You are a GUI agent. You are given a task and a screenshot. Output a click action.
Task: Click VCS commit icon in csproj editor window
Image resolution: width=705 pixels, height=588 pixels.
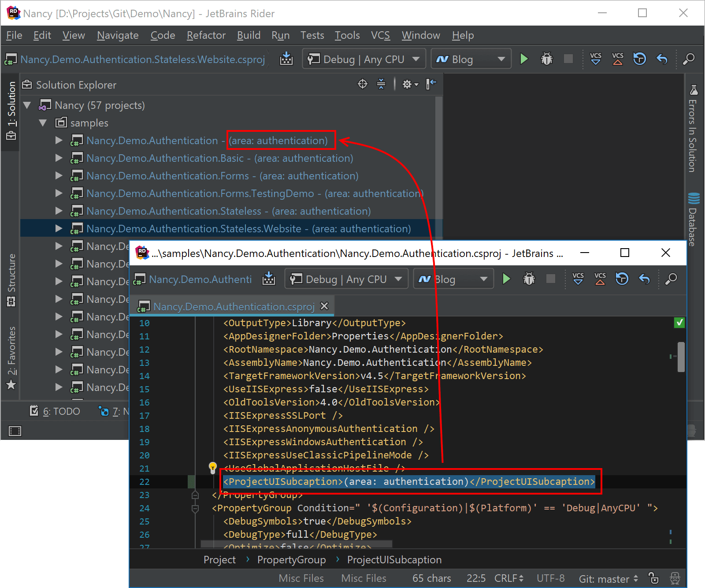click(x=600, y=279)
